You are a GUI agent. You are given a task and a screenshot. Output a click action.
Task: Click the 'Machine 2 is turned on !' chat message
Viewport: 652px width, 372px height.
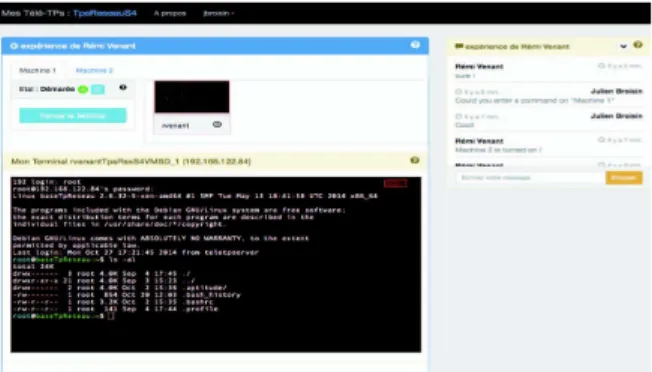tap(499, 150)
